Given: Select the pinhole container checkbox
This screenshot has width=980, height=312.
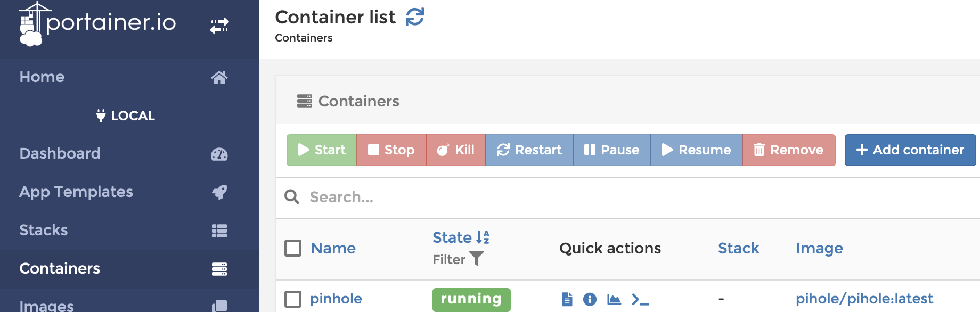Looking at the screenshot, I should tap(293, 299).
